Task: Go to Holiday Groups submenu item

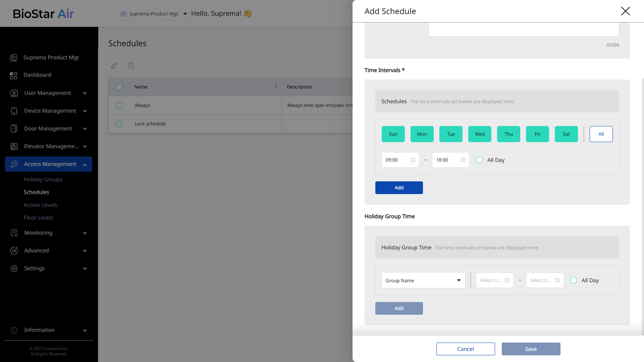Action: click(43, 179)
